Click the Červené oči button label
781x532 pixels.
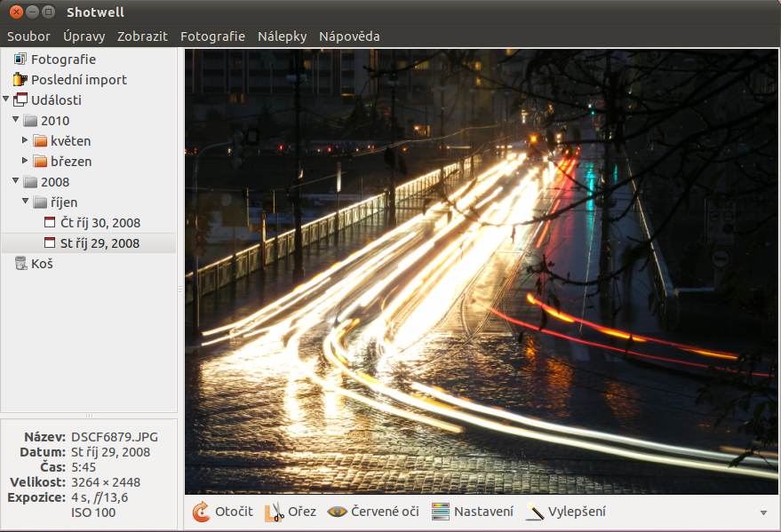[x=385, y=512]
